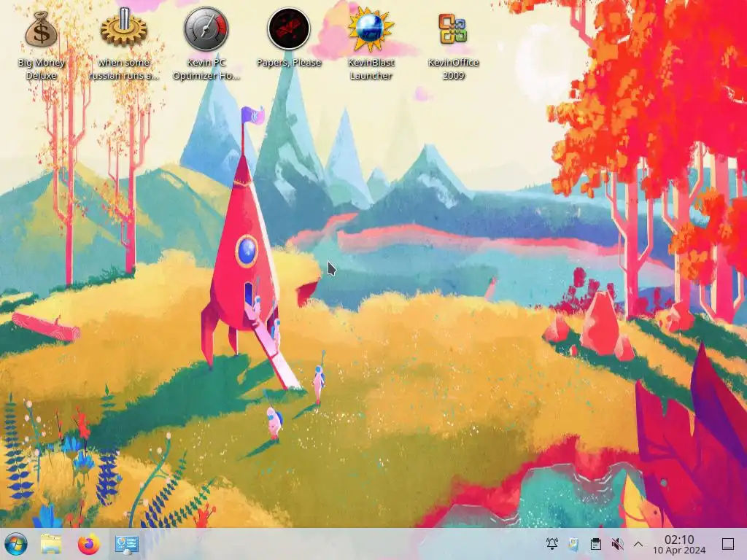The image size is (747, 560).
Task: Launch Firefox from the taskbar
Action: (x=88, y=544)
